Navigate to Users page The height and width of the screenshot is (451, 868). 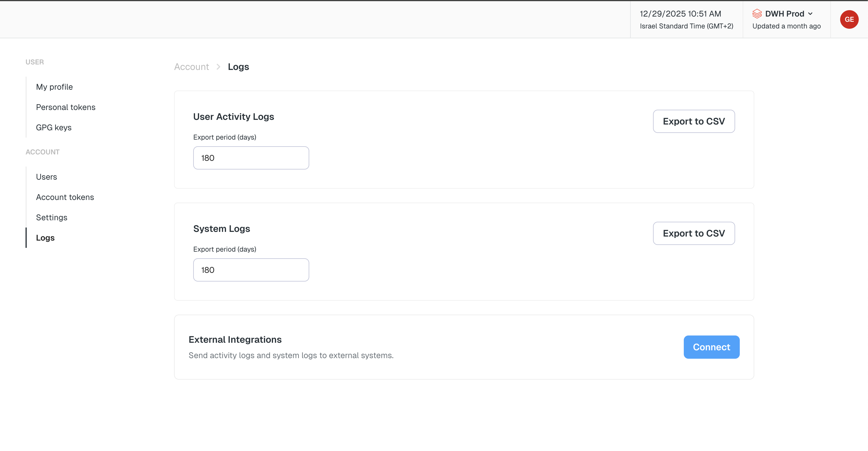(46, 177)
